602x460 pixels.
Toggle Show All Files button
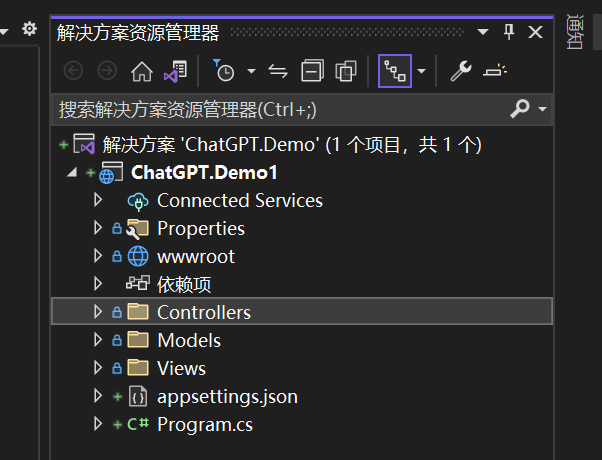pos(346,71)
